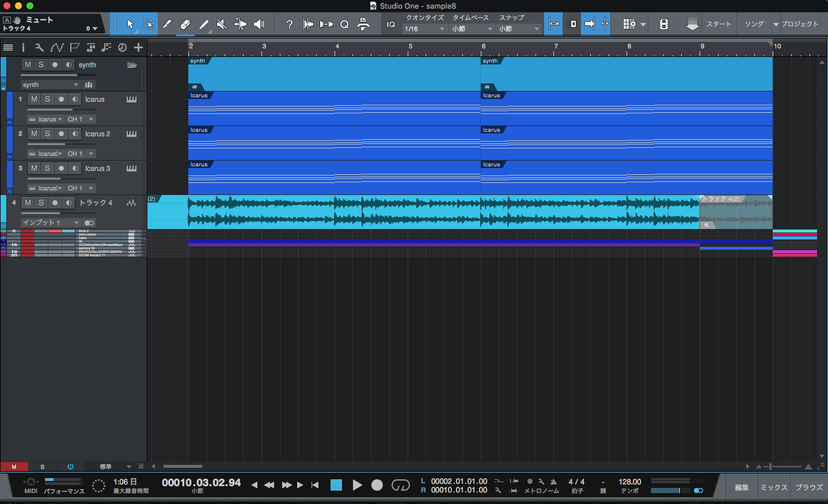Screen dimensions: 828x504
Task: Open the 編集 editor panel
Action: [742, 487]
